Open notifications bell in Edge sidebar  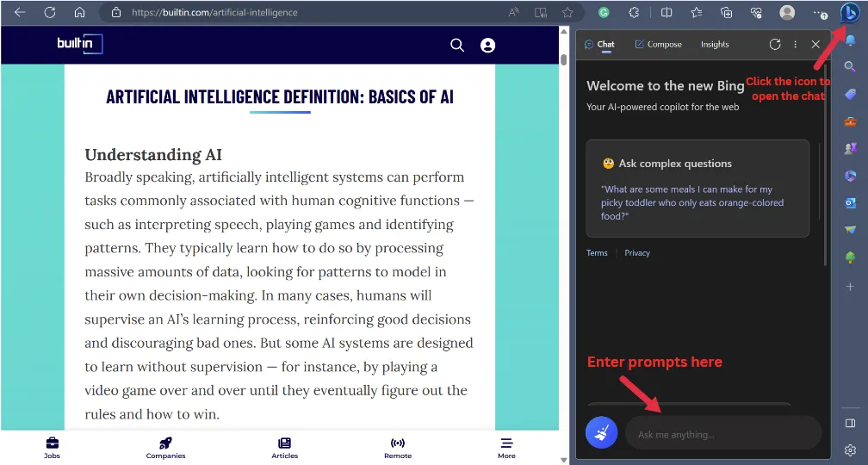[x=850, y=40]
